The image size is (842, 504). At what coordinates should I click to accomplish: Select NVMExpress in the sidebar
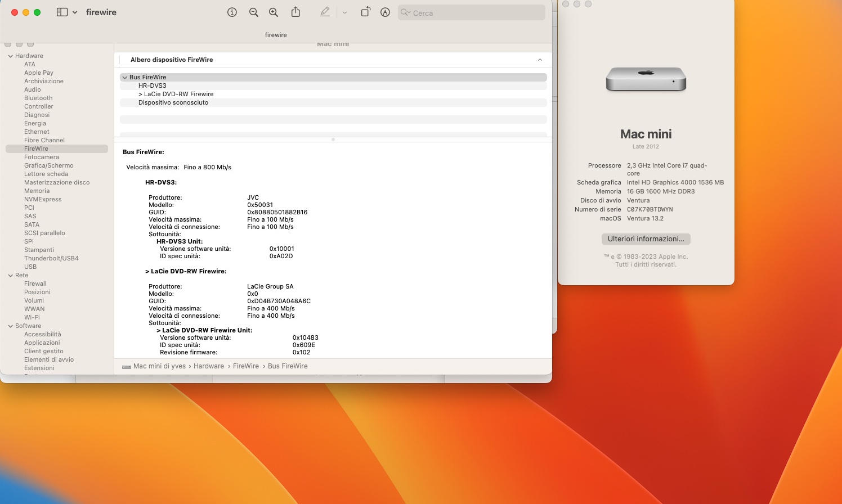[x=43, y=200]
